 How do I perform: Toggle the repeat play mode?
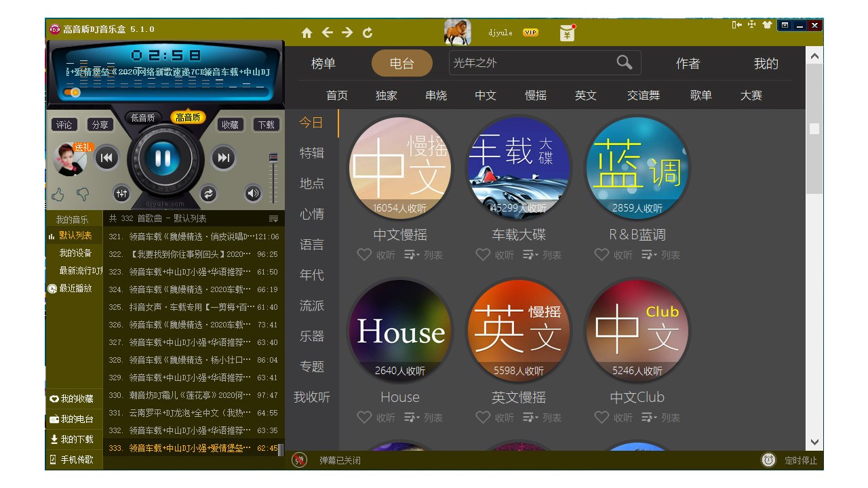click(x=208, y=193)
